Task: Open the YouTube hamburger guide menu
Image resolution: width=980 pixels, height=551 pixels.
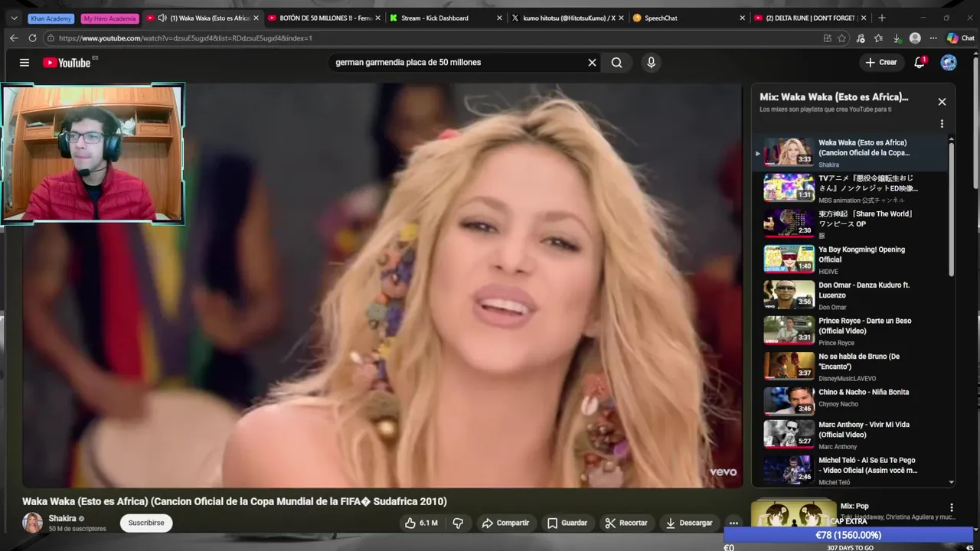Action: (24, 63)
